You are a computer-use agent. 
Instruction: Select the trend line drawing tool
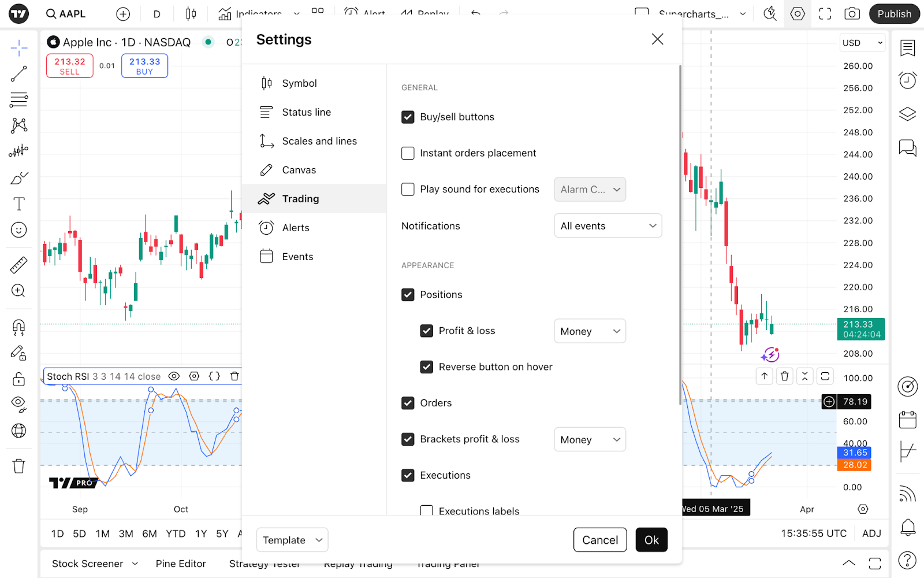click(x=19, y=73)
